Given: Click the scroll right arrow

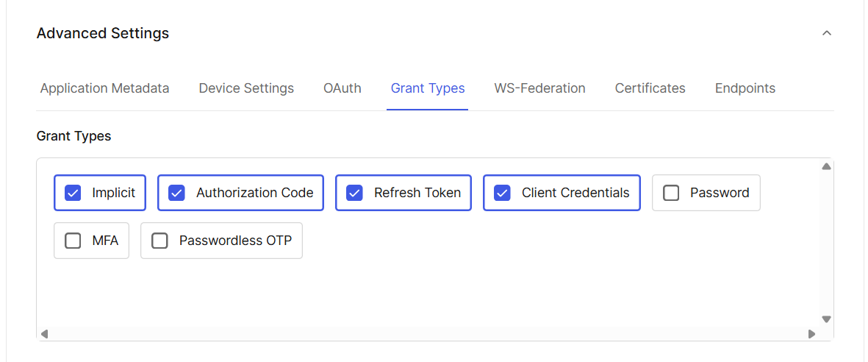Looking at the screenshot, I should coord(811,334).
